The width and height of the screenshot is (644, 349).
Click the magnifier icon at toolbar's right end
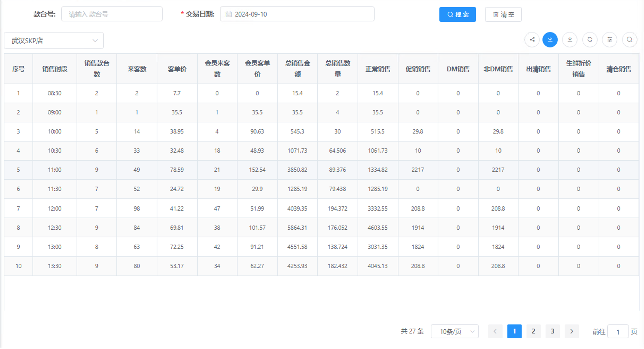point(629,39)
